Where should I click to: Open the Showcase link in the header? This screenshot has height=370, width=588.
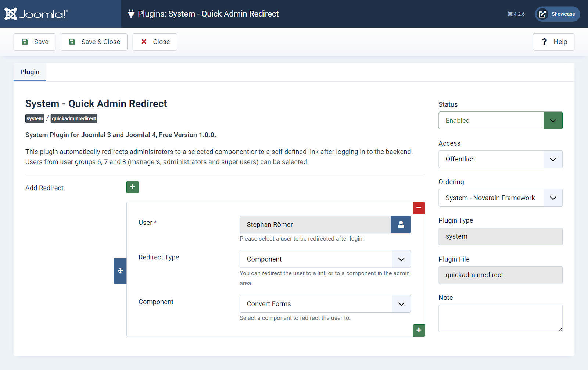click(x=557, y=14)
